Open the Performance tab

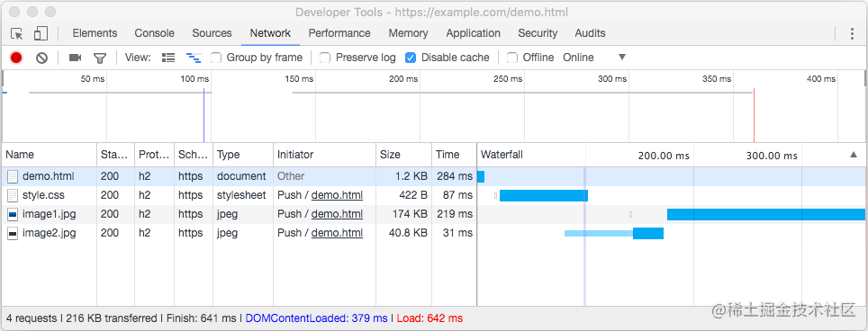pyautogui.click(x=339, y=33)
